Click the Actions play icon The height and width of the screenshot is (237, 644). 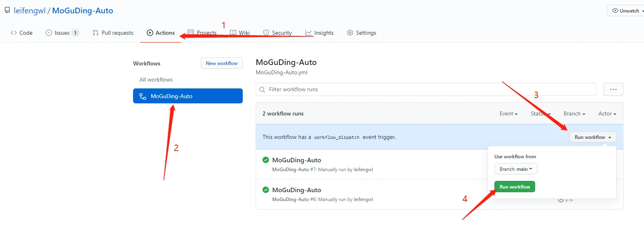150,33
